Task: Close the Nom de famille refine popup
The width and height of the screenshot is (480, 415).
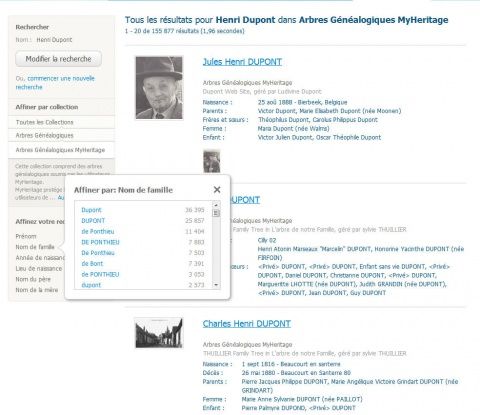Action: click(217, 190)
